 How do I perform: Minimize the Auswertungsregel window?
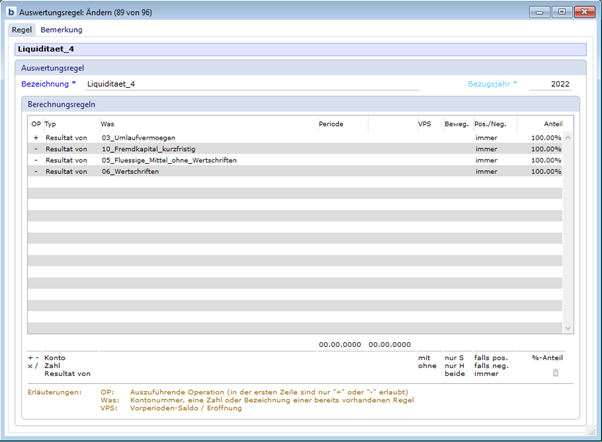541,12
